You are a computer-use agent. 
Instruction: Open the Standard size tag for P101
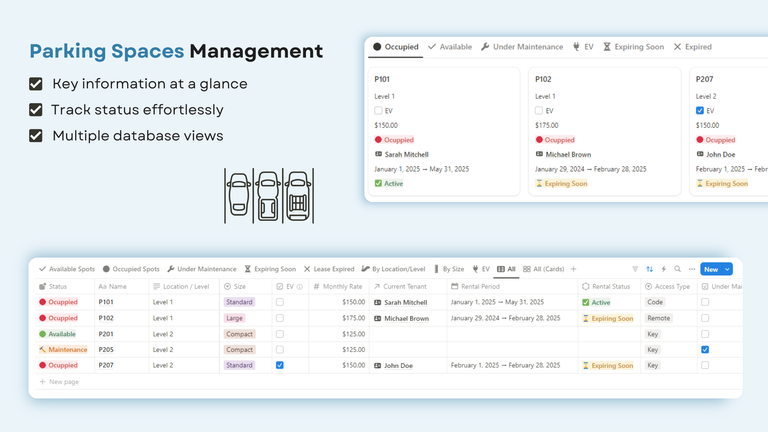click(240, 302)
